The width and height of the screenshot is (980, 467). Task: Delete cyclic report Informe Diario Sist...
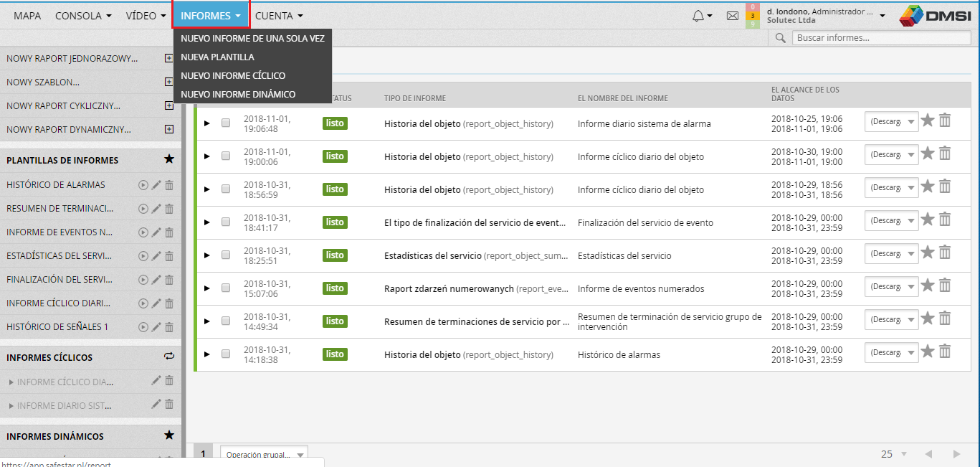pos(169,405)
